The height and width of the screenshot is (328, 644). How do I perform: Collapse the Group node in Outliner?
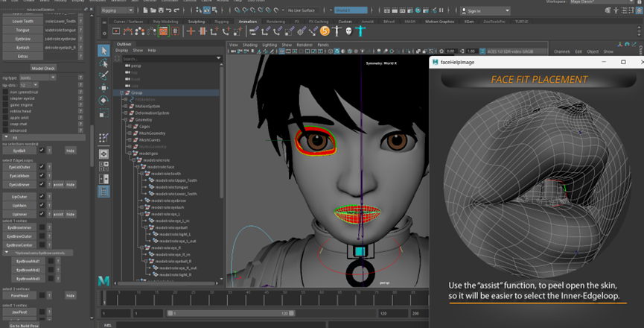click(121, 93)
